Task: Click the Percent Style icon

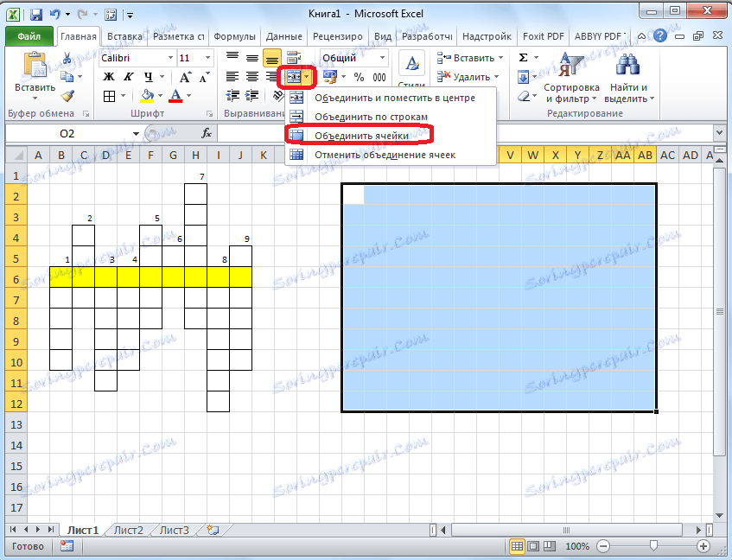Action: pos(359,77)
